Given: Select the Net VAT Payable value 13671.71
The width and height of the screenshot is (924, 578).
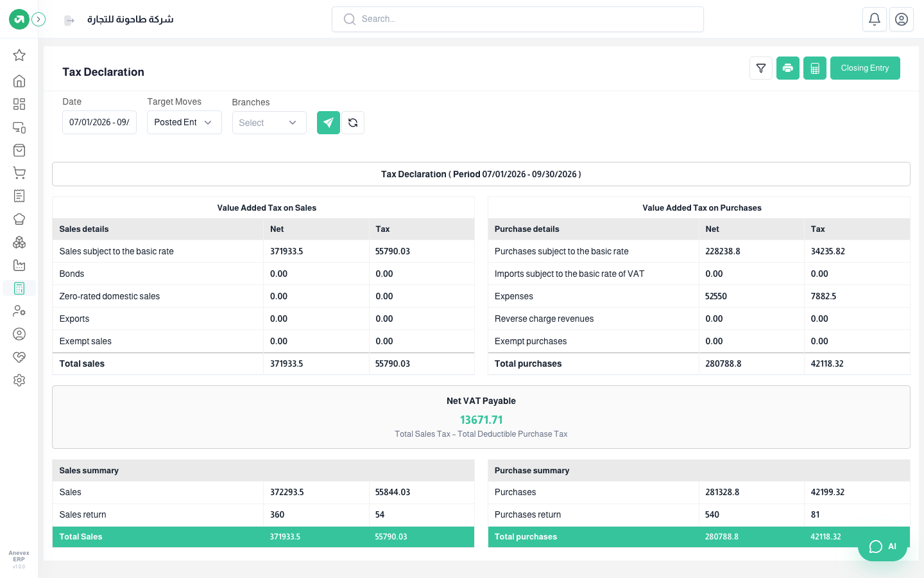Looking at the screenshot, I should tap(481, 420).
